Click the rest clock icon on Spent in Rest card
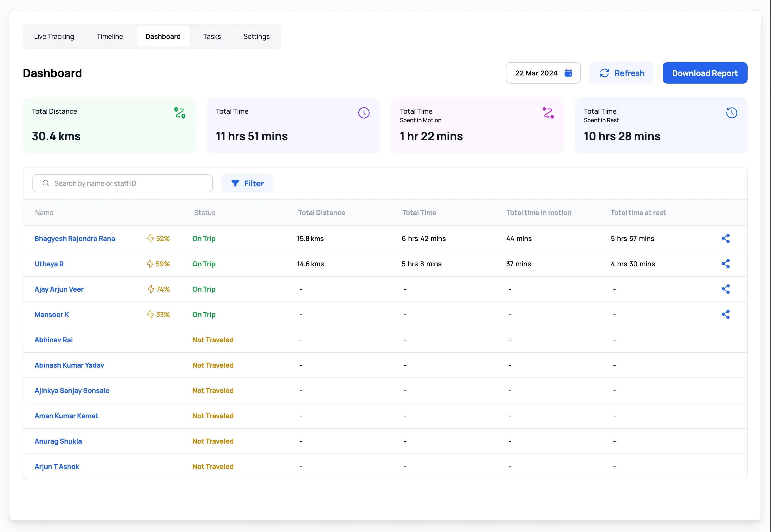The image size is (771, 532). [x=732, y=113]
